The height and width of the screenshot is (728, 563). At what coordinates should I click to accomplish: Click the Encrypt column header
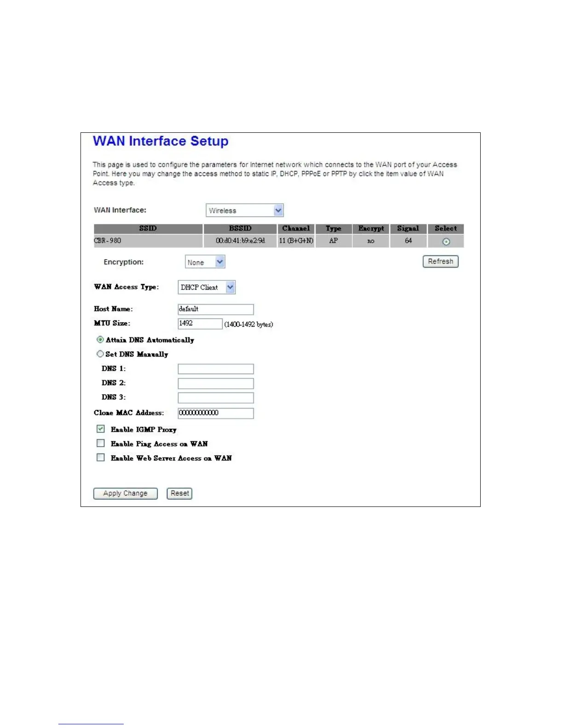(371, 228)
